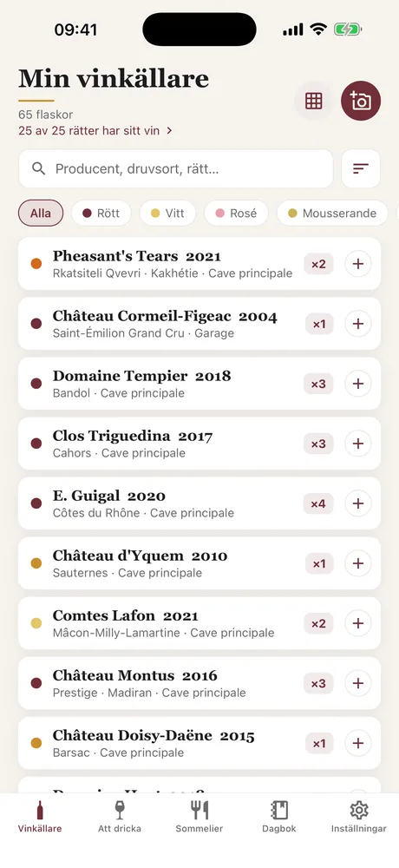The image size is (399, 868).
Task: Focus the Producent, druvsort, rätt search field
Action: [176, 168]
